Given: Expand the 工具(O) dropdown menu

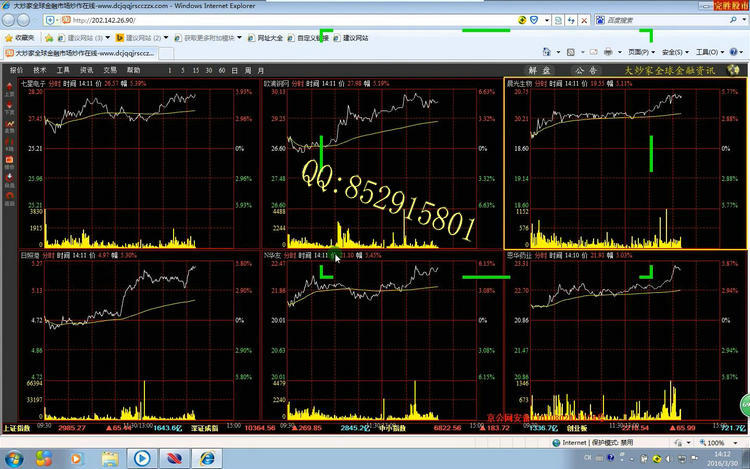Looking at the screenshot, I should 708,52.
